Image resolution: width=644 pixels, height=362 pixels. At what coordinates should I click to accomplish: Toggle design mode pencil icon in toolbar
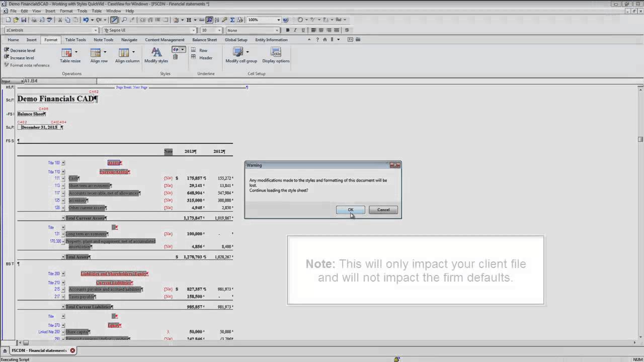pyautogui.click(x=114, y=20)
